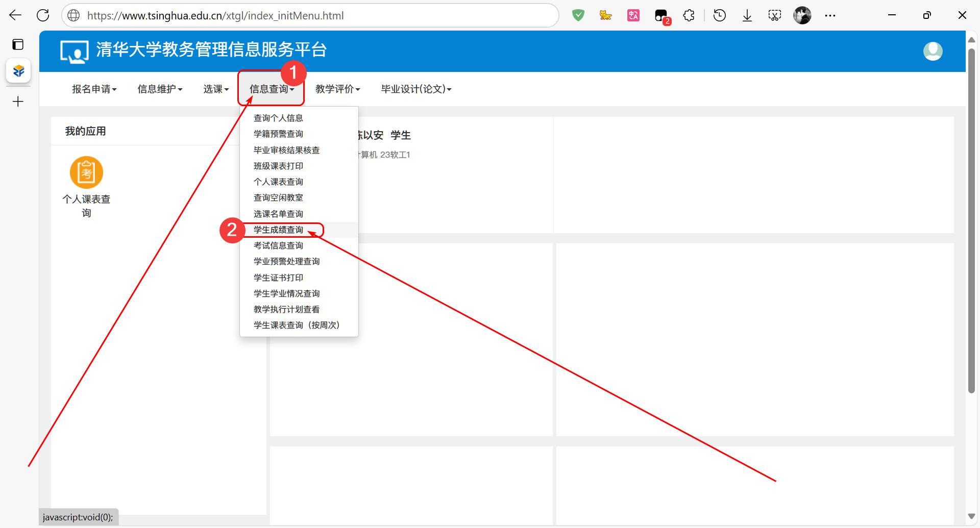
Task: Open the browser extensions puzzle icon
Action: coord(689,15)
